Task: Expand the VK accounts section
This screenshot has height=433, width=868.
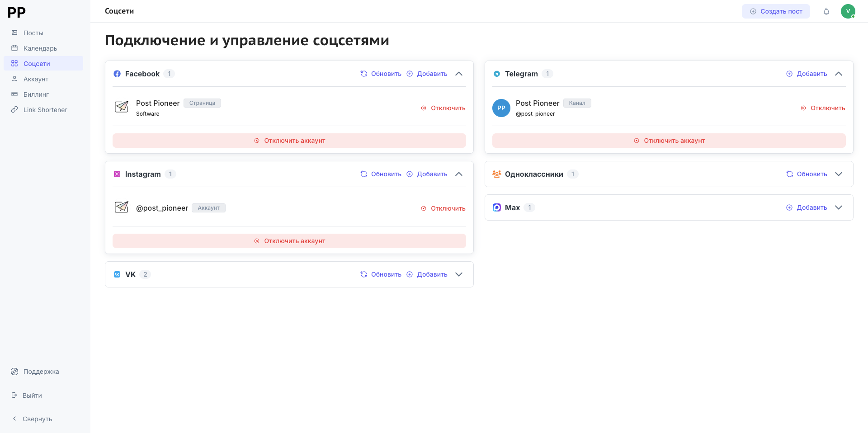Action: coord(459,274)
